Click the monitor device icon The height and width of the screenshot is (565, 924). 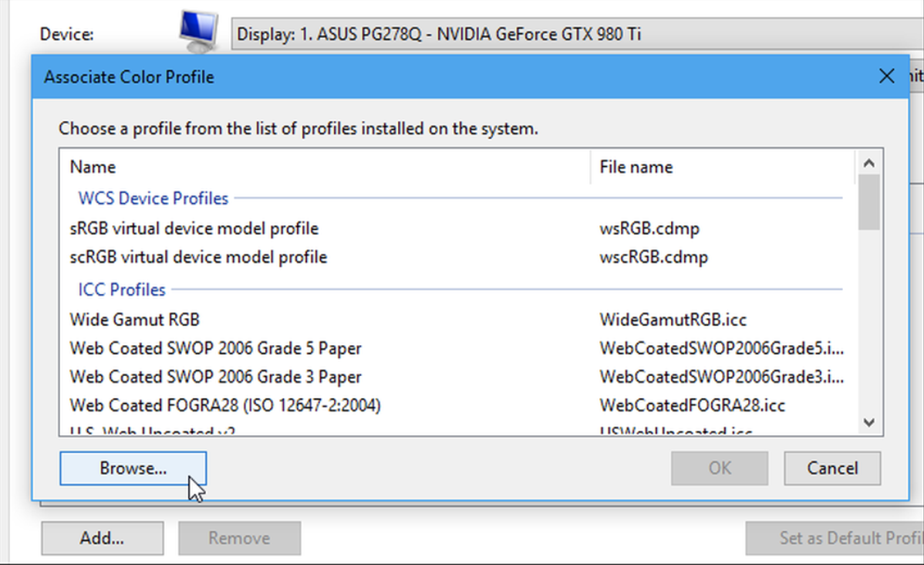click(198, 31)
